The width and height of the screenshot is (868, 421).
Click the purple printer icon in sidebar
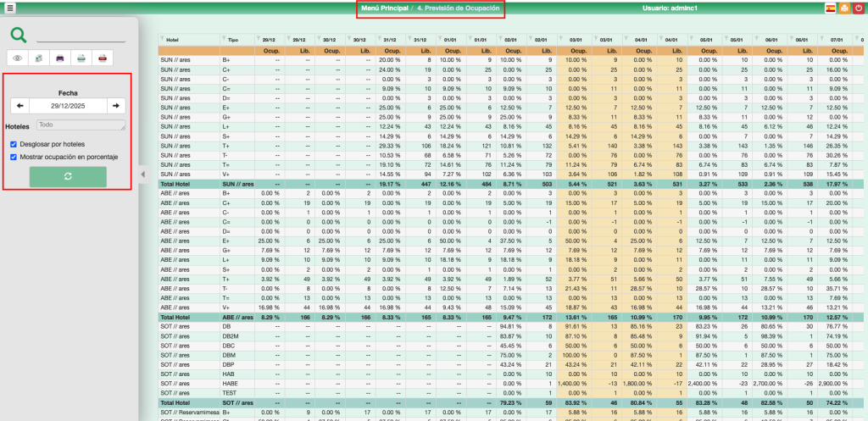(x=60, y=58)
